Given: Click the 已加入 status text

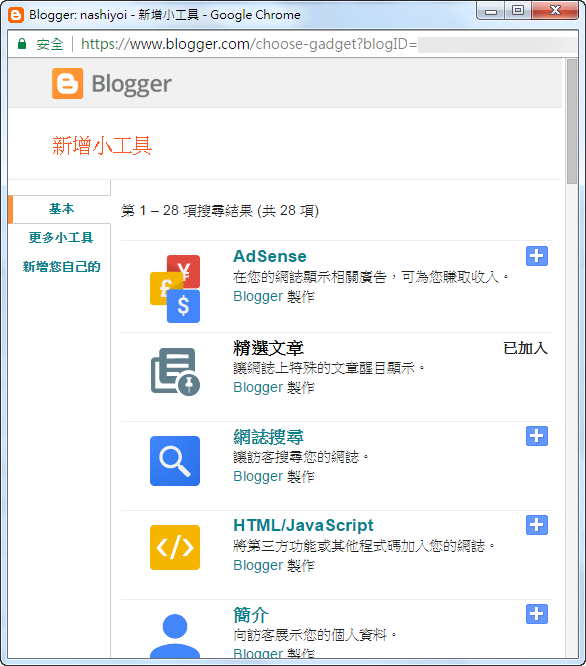Looking at the screenshot, I should pos(525,348).
